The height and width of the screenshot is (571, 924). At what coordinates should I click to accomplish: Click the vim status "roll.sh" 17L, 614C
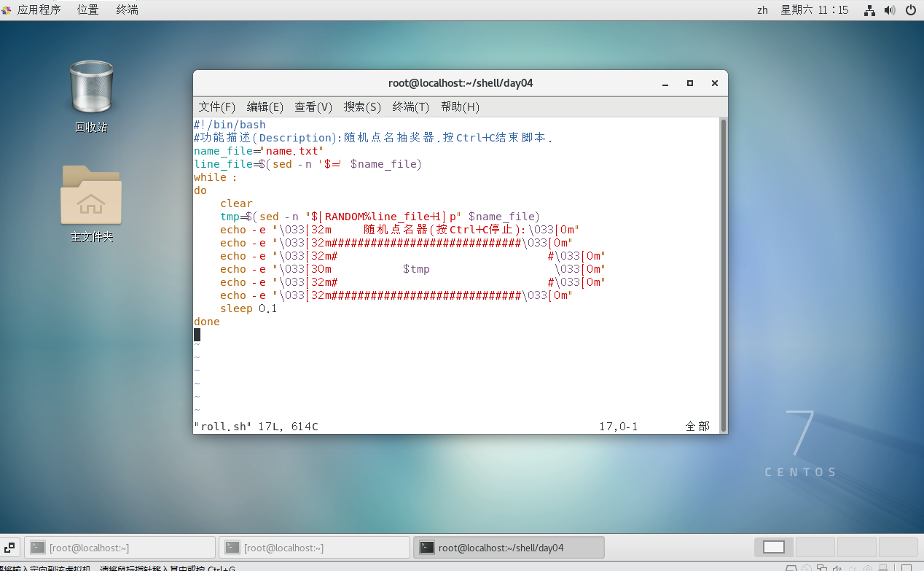(256, 426)
